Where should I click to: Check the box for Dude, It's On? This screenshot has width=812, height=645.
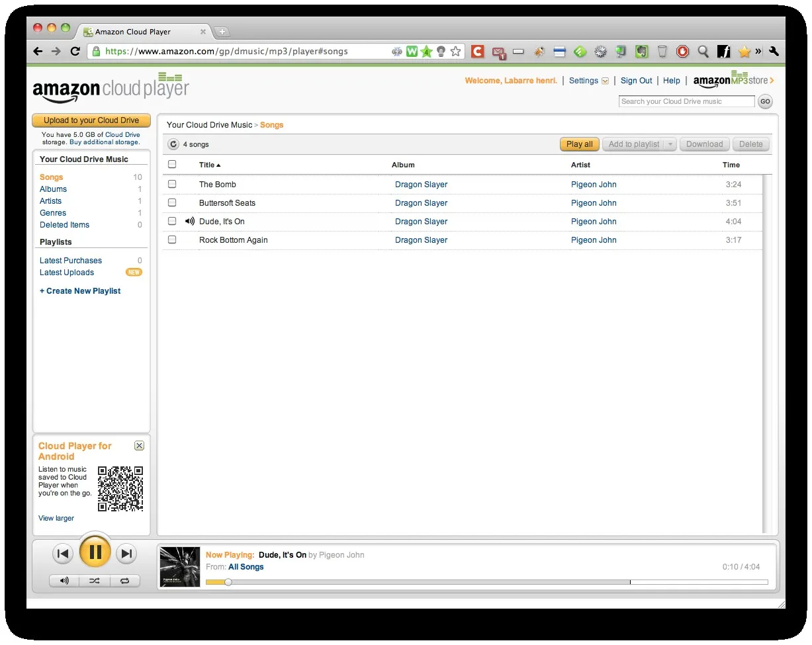(172, 221)
